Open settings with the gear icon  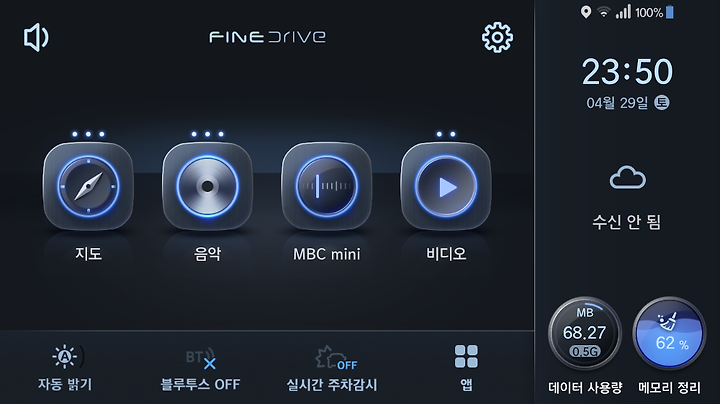(x=497, y=37)
